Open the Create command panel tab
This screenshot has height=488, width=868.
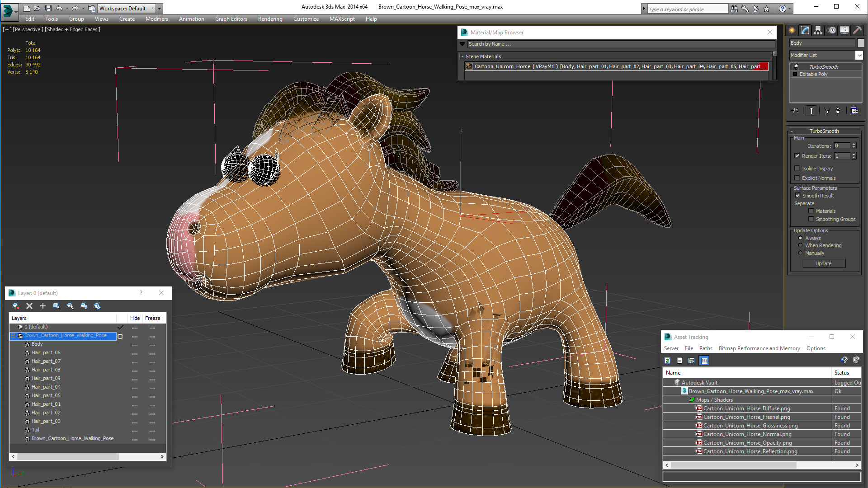tap(792, 30)
